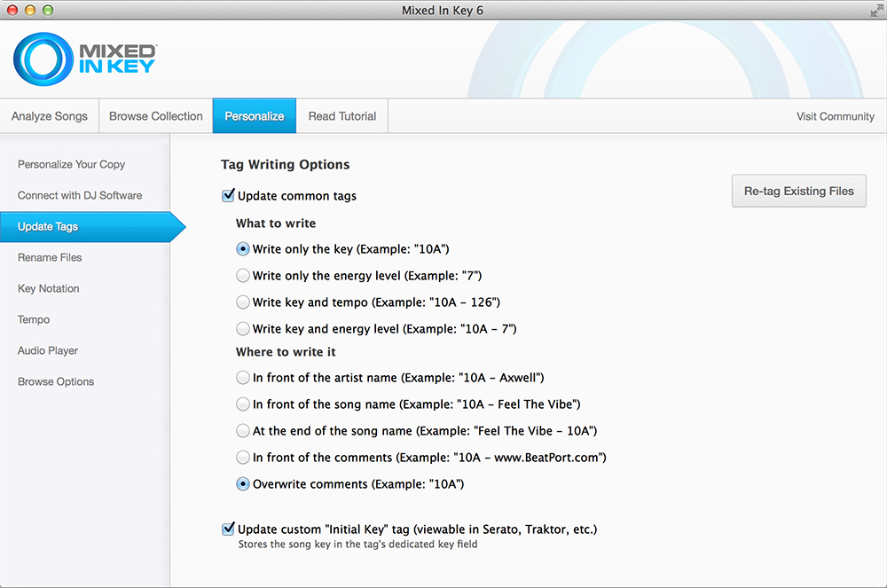887x588 pixels.
Task: Open the Analyze Songs tab
Action: coord(50,116)
